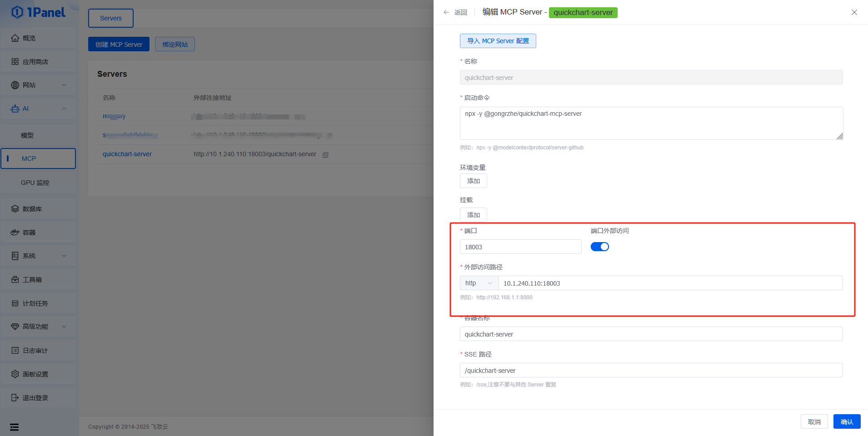Click the 容器名称 field
This screenshot has height=436, width=868.
[x=651, y=334]
